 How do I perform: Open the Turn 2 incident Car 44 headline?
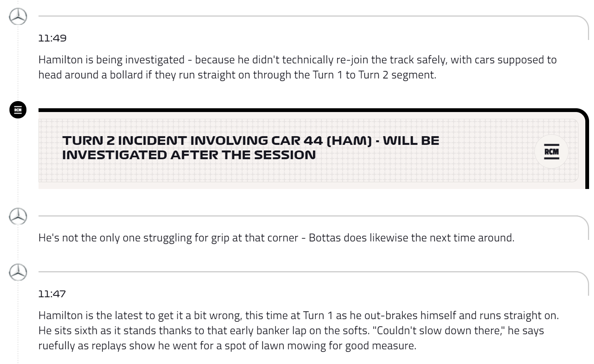click(251, 147)
